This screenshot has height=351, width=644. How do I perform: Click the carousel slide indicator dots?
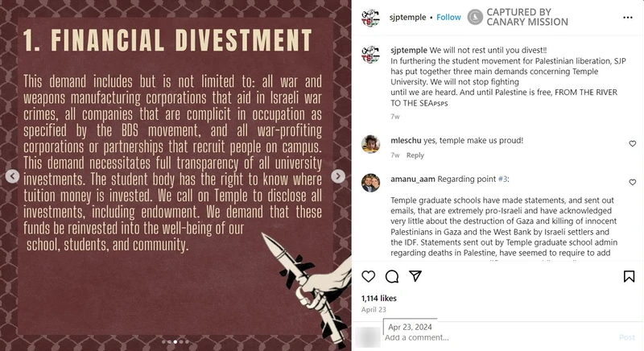tap(175, 342)
